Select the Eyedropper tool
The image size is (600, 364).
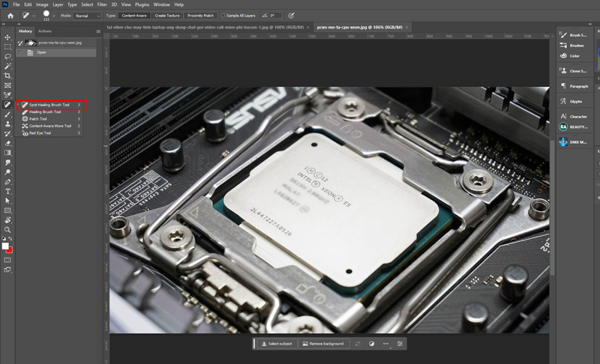click(x=7, y=94)
